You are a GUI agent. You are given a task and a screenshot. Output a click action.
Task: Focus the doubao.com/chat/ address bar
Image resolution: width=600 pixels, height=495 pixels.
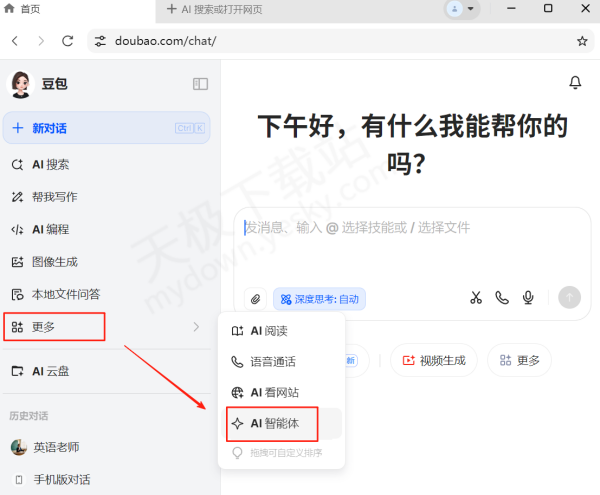click(341, 41)
